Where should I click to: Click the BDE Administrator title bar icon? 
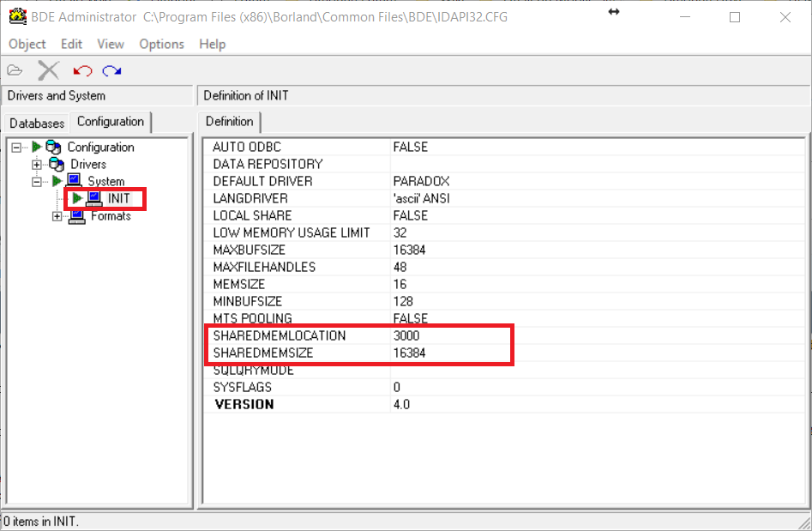pyautogui.click(x=18, y=16)
